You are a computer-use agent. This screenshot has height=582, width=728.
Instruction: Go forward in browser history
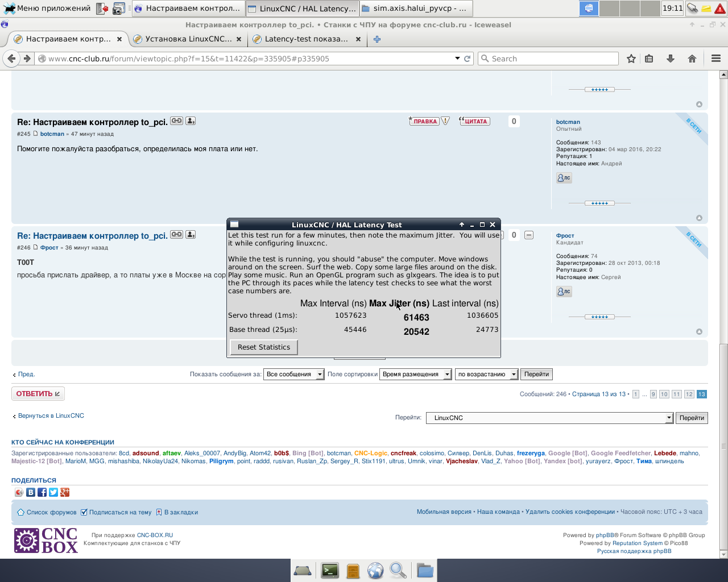(27, 59)
